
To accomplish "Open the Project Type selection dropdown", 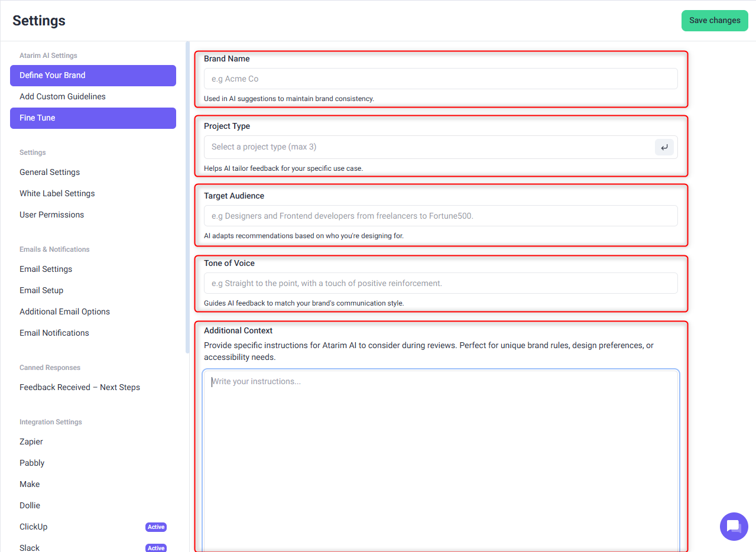I will point(429,147).
